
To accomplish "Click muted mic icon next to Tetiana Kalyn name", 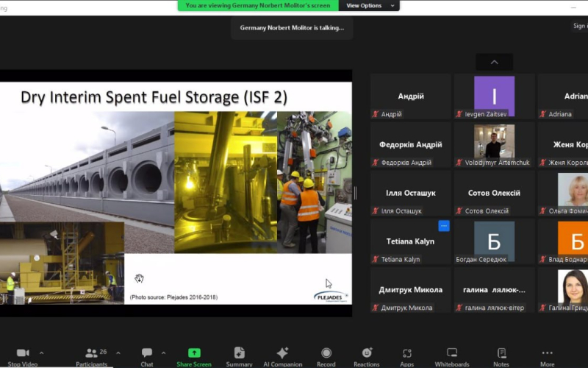I will pyautogui.click(x=376, y=259).
